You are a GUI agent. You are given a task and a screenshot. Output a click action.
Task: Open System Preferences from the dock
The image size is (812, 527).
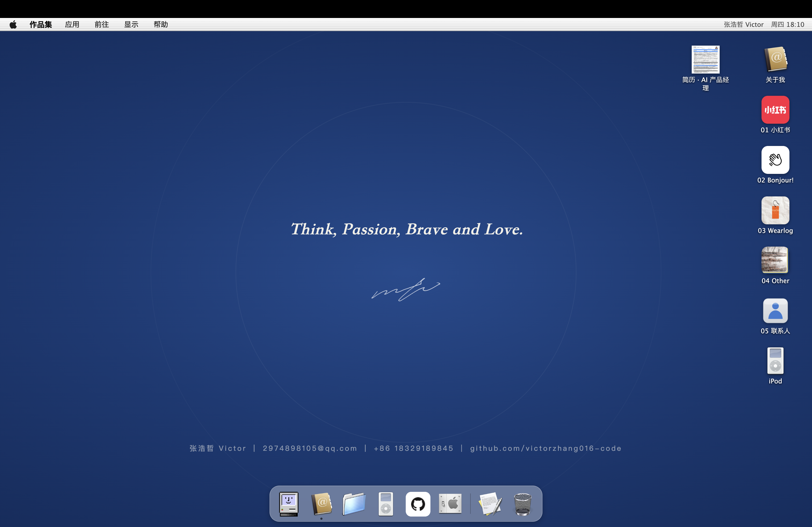tap(450, 503)
